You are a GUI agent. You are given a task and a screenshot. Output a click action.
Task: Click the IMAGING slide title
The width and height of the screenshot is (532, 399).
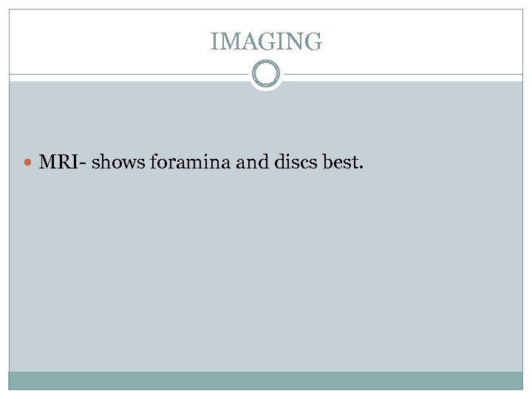tap(266, 42)
